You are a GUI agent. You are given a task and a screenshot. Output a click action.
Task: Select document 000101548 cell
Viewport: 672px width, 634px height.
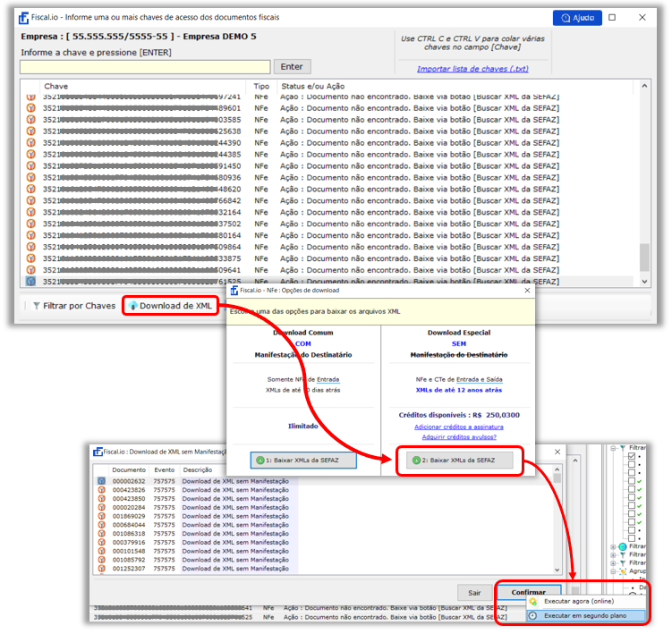129,551
